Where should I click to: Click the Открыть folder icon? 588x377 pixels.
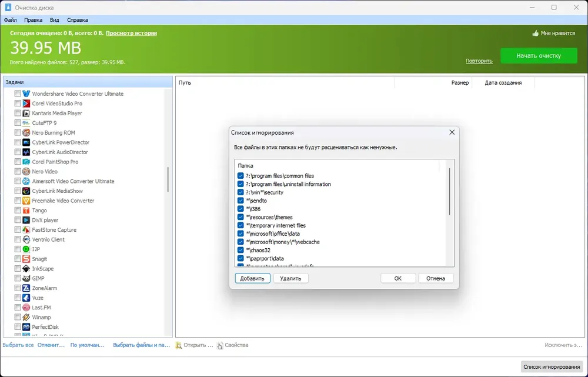[x=179, y=345]
